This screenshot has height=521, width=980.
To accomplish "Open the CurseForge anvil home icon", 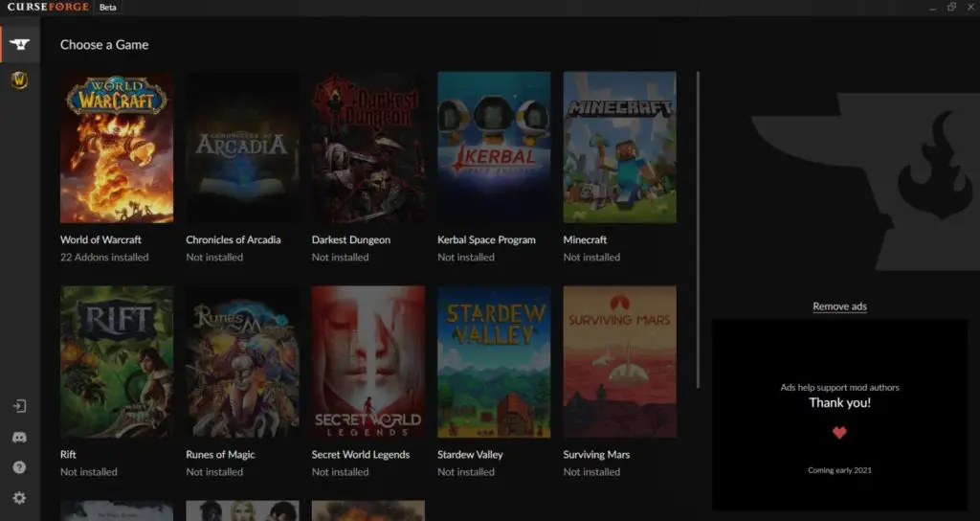I will (x=19, y=44).
